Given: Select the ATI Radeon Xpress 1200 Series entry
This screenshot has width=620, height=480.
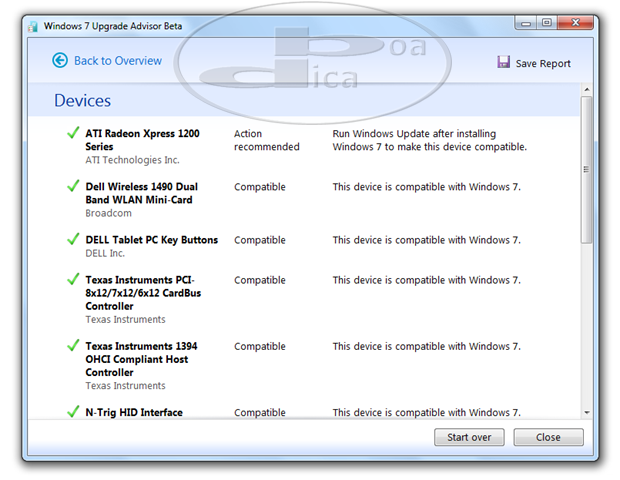Looking at the screenshot, I should (x=141, y=139).
